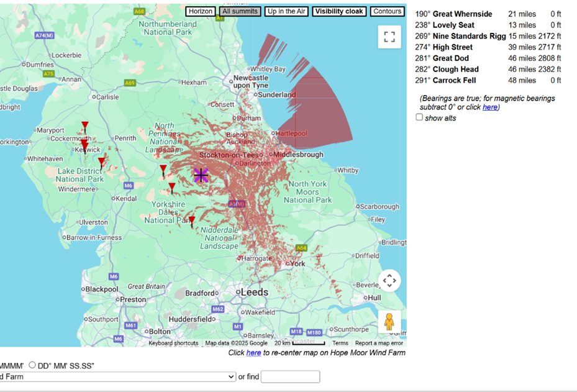Image resolution: width=577 pixels, height=392 pixels.
Task: Click the find text input field
Action: click(x=290, y=376)
